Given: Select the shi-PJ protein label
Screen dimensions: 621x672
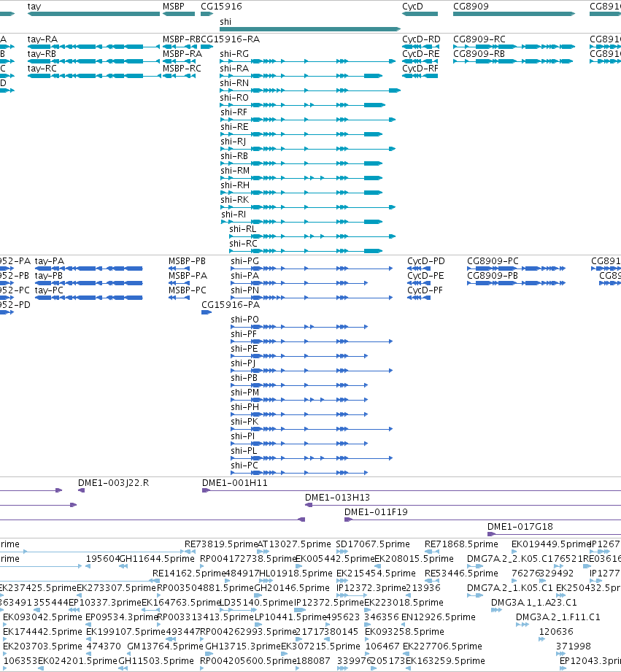Looking at the screenshot, I should tap(244, 363).
